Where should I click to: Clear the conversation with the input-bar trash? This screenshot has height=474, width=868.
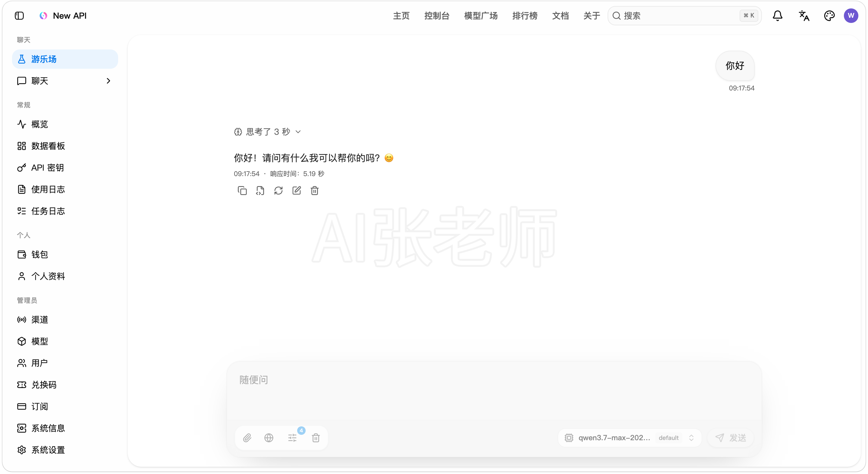click(316, 438)
